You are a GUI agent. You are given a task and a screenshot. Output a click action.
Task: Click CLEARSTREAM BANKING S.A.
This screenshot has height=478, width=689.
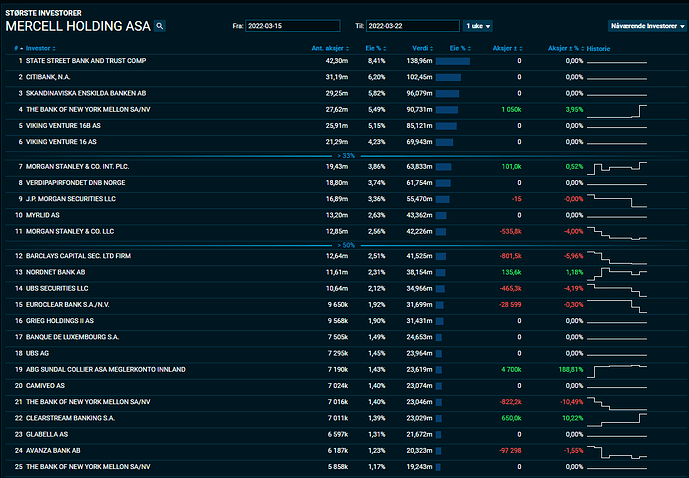(x=70, y=418)
